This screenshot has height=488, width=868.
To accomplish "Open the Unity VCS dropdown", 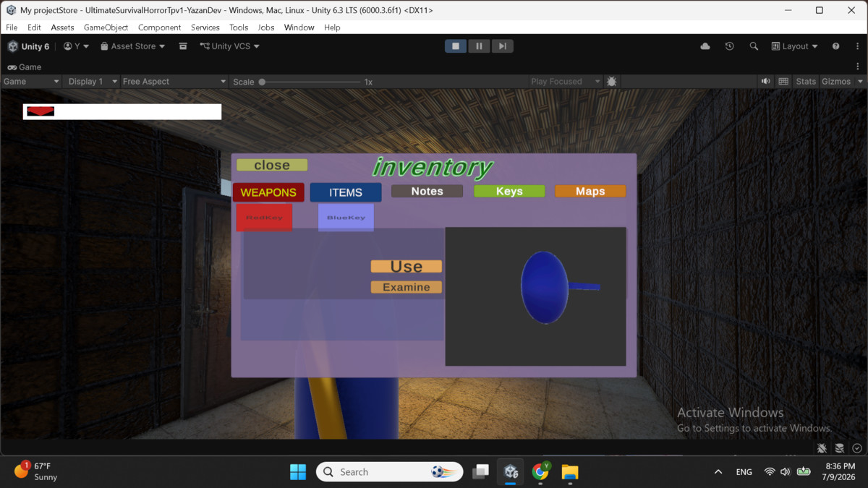I will (229, 46).
